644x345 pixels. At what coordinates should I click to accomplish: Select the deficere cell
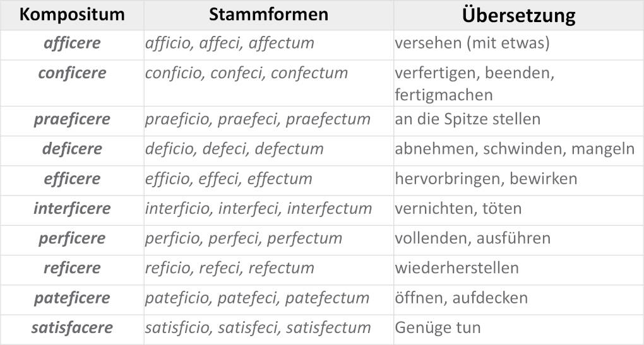tap(72, 149)
